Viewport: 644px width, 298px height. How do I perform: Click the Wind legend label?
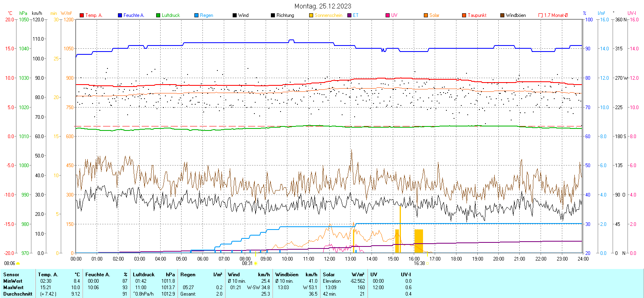243,15
